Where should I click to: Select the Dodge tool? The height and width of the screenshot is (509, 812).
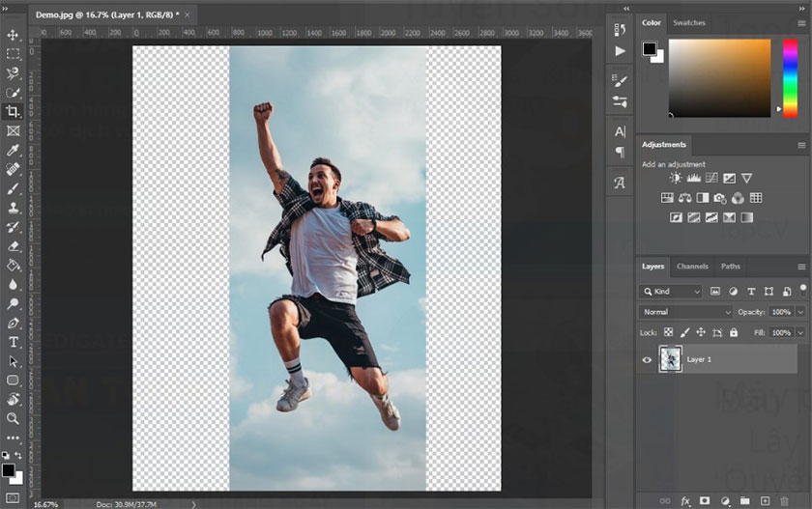(x=13, y=303)
